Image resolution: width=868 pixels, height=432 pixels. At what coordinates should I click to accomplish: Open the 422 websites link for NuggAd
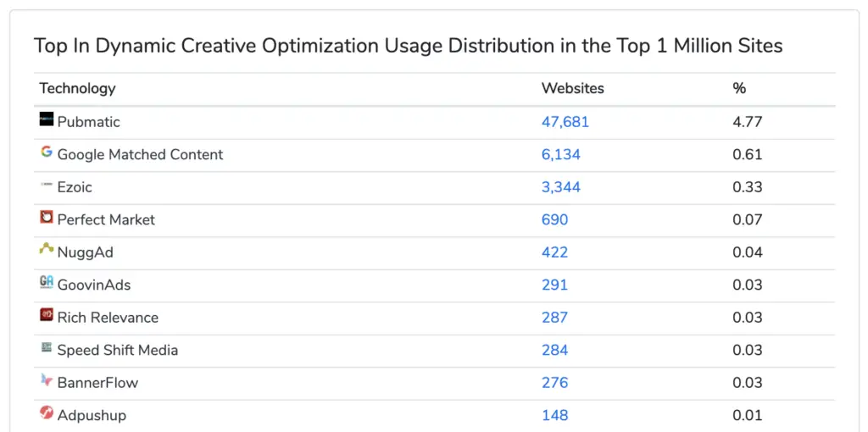[x=554, y=252]
